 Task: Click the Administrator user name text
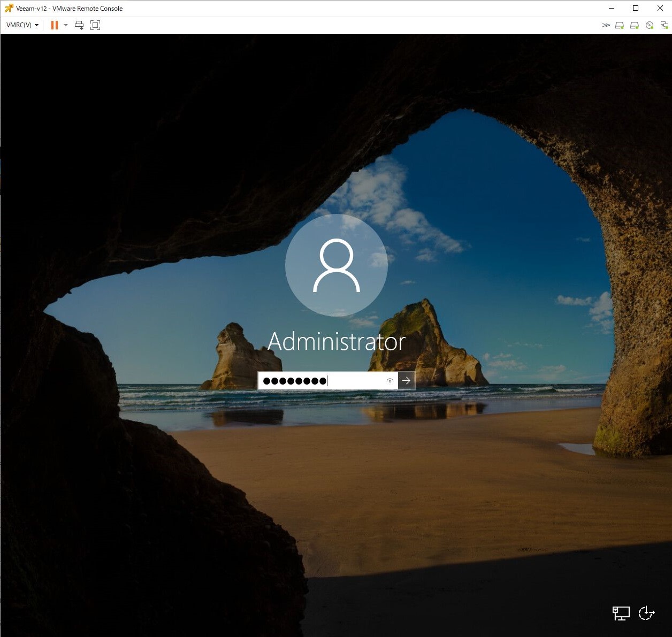pos(337,341)
